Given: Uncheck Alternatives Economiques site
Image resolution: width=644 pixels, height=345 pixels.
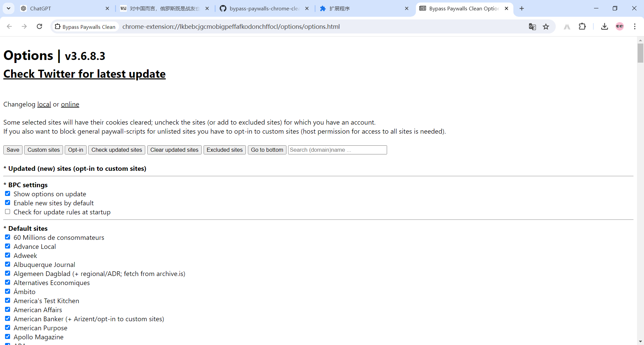Looking at the screenshot, I should click(x=7, y=282).
